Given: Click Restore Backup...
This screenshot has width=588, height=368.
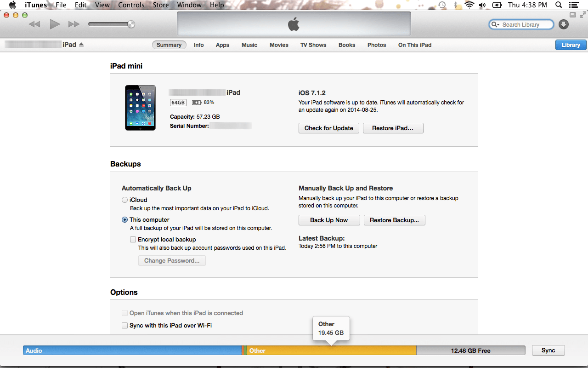Looking at the screenshot, I should tap(394, 220).
